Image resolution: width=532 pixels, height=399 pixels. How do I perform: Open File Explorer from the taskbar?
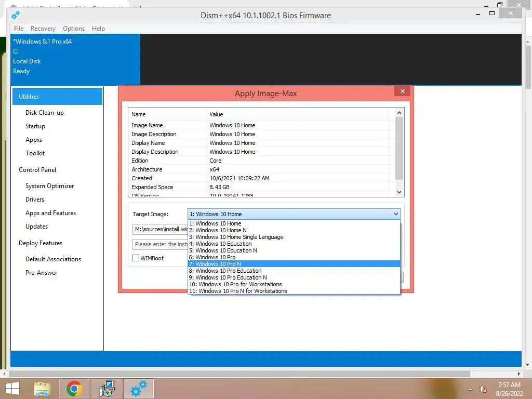pyautogui.click(x=42, y=389)
